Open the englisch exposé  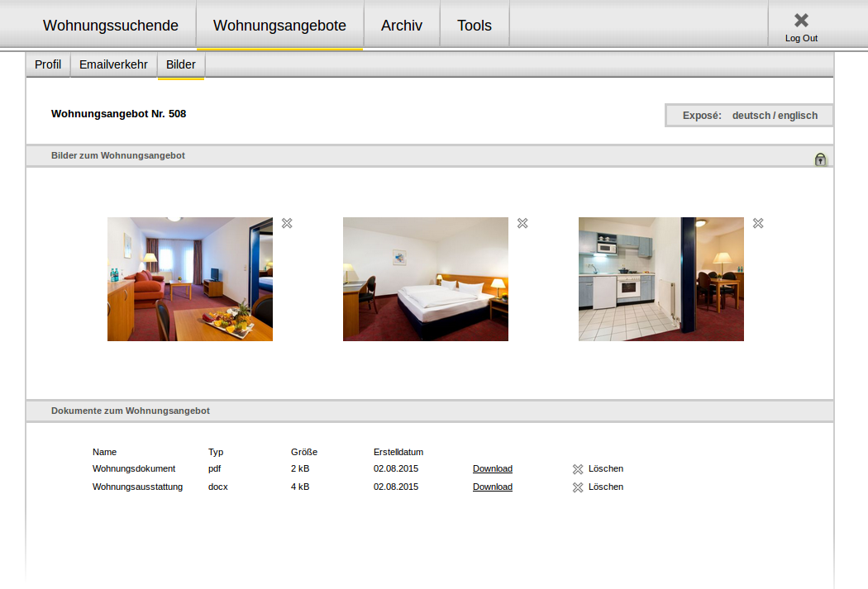[x=798, y=116]
